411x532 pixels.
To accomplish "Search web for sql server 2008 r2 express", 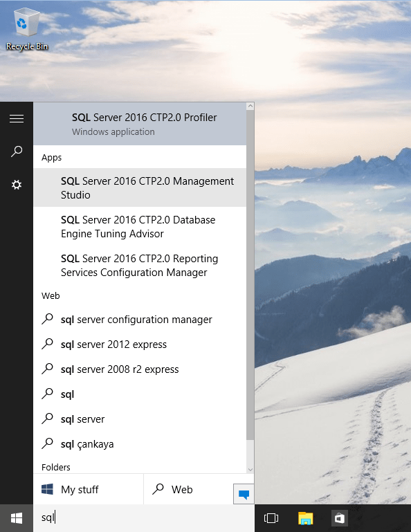I will [140, 369].
